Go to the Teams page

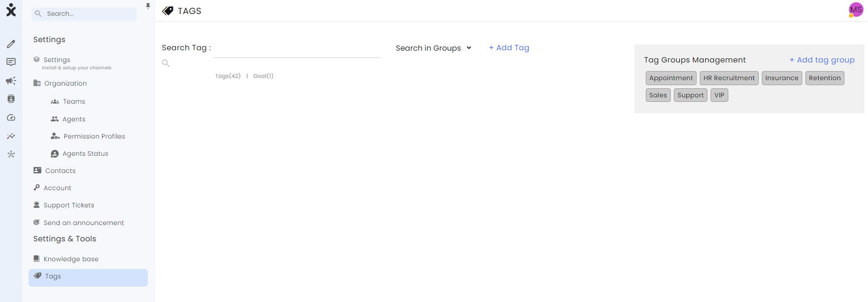tap(74, 101)
